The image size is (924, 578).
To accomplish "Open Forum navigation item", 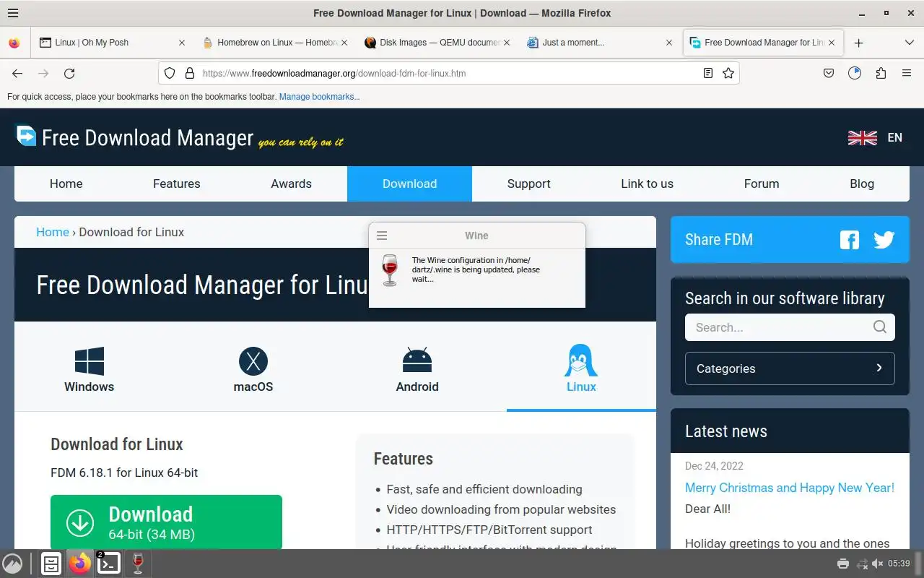I will pos(762,184).
